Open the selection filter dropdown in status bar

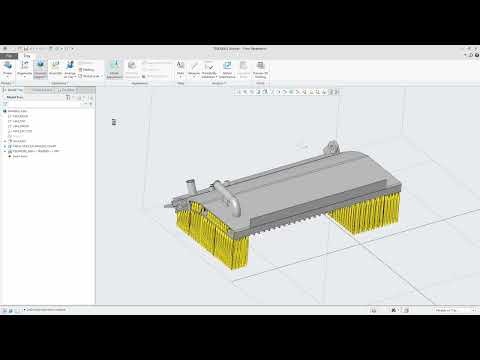pyautogui.click(x=455, y=310)
